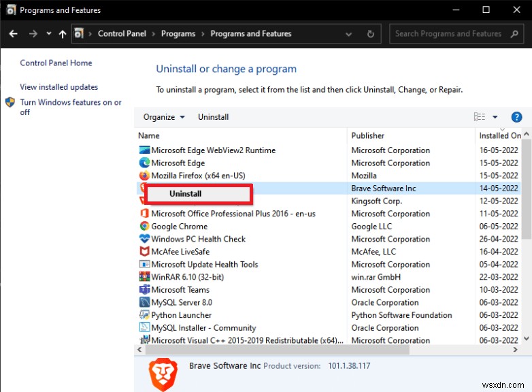Screen dimensions: 532x392
Task: Expand the view options dropdown arrow
Action: [x=495, y=117]
